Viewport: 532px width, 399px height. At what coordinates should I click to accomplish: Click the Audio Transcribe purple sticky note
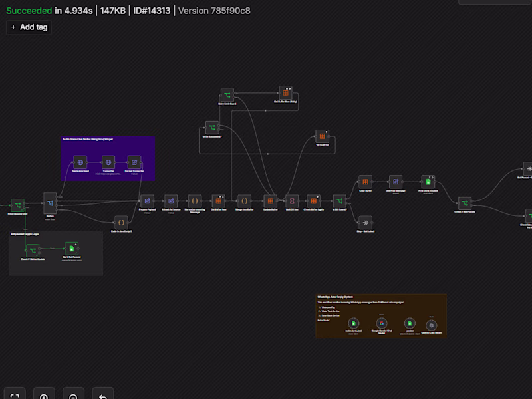108,158
